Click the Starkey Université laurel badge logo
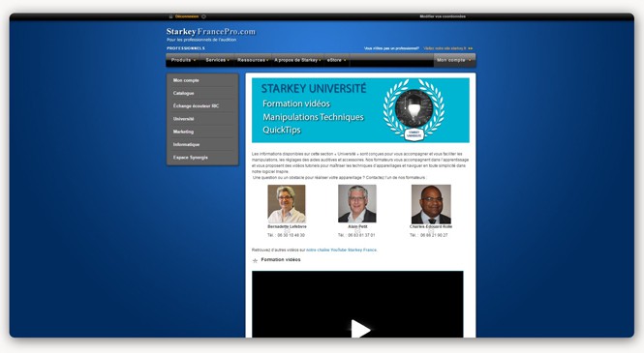The height and width of the screenshot is (353, 644). pyautogui.click(x=414, y=110)
